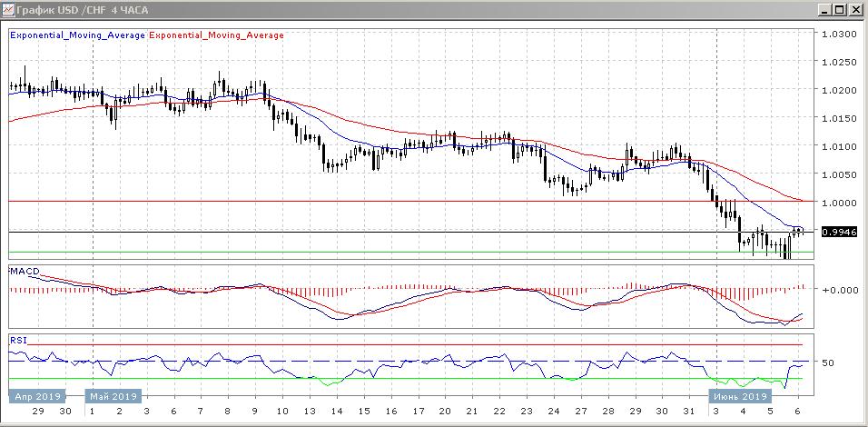Click the 1.0250 price axis label
Viewport: 868px width, 427px height.
839,62
